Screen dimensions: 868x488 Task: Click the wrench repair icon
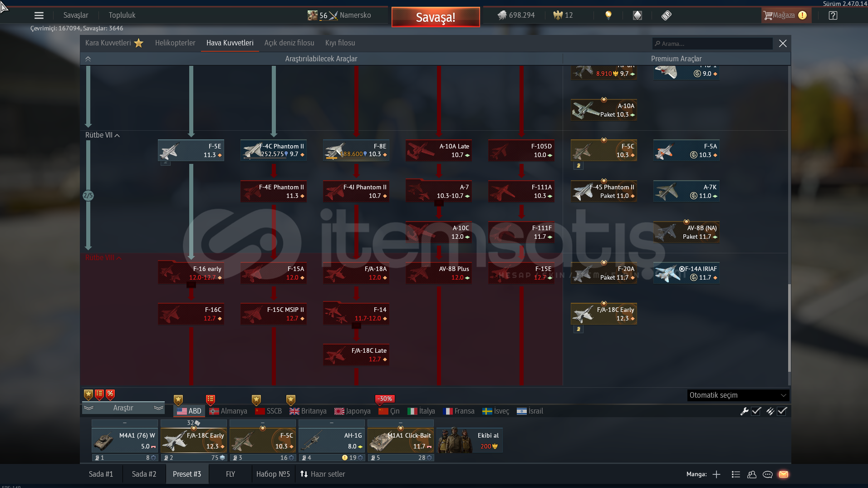coord(744,411)
